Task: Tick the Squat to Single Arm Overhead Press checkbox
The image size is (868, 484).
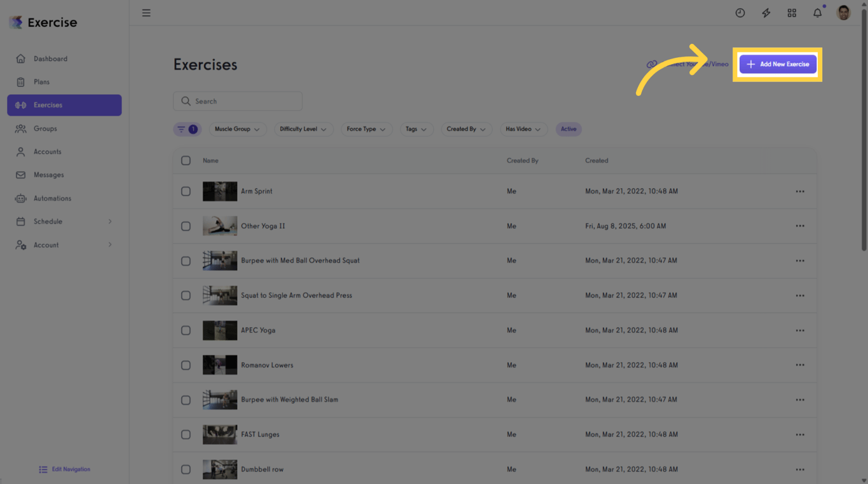Action: [186, 295]
